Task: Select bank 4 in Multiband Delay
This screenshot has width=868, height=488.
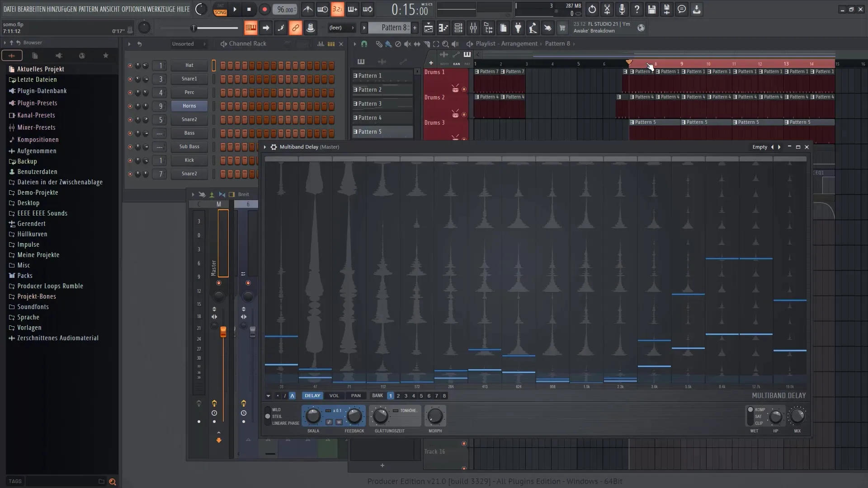Action: click(413, 396)
